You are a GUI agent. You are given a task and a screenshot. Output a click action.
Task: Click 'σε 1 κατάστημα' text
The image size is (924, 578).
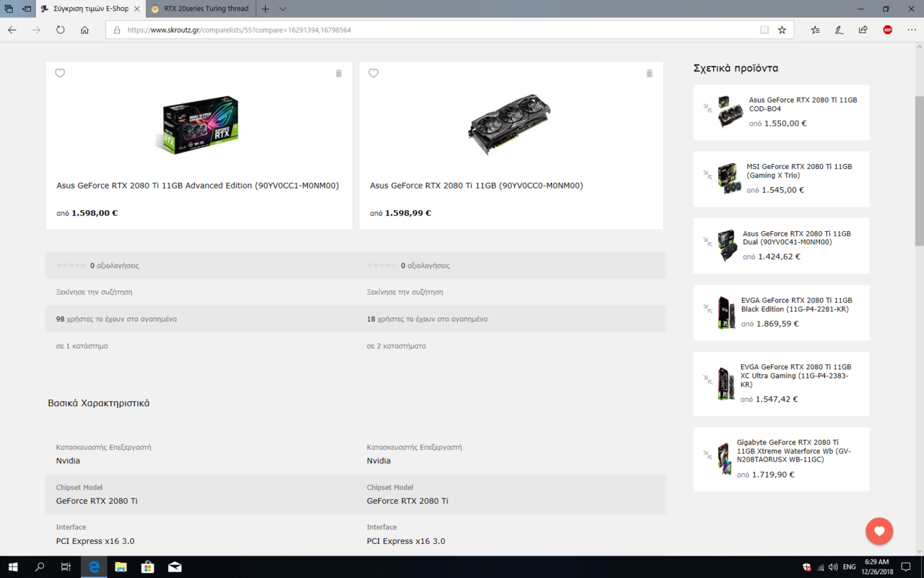point(82,346)
